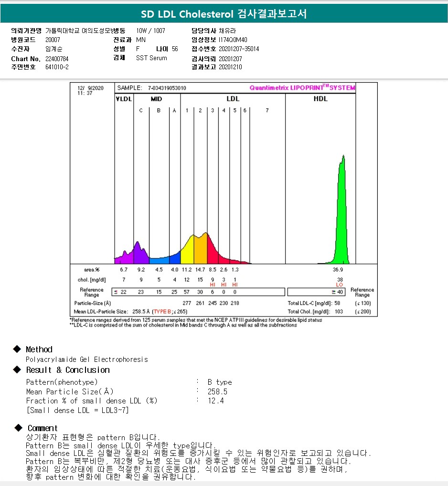The height and width of the screenshot is (486, 448).
Task: Click the Comment section heading
Action: click(43, 428)
